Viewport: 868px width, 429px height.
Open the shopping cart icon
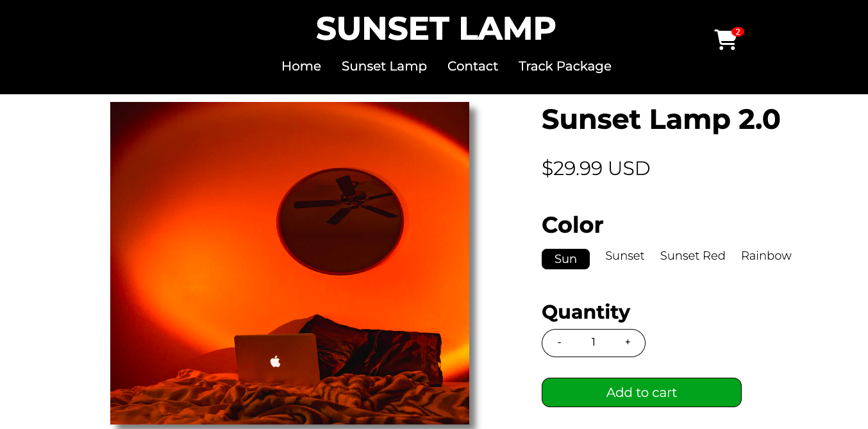(x=725, y=40)
